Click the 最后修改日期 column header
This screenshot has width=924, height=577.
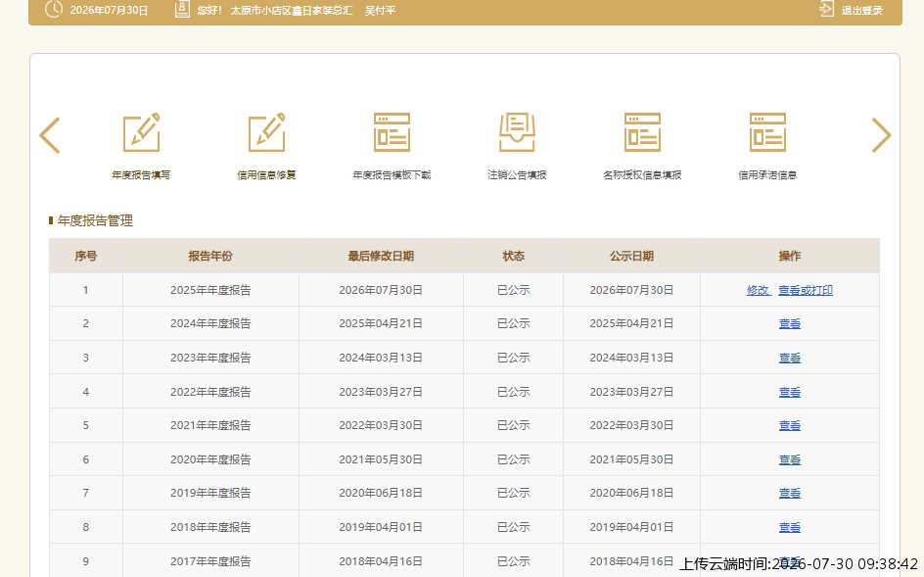(x=381, y=256)
